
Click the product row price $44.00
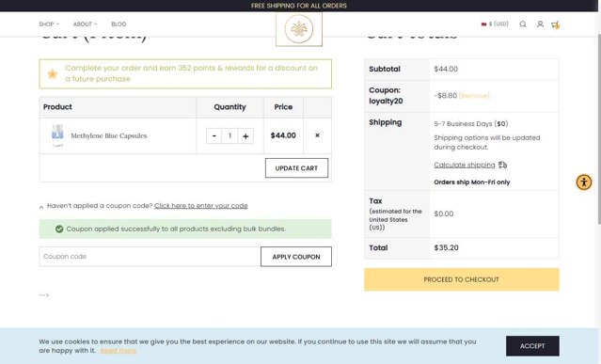click(x=283, y=135)
